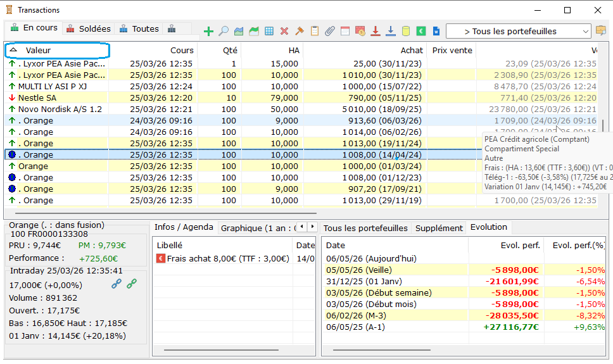This screenshot has width=613, height=364.
Task: Click the red down arrow on Nestle SA row
Action: click(12, 97)
